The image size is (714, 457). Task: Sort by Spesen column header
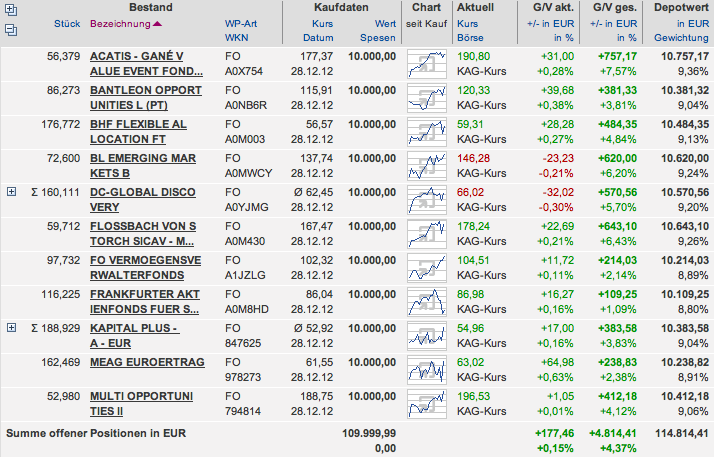pyautogui.click(x=378, y=38)
